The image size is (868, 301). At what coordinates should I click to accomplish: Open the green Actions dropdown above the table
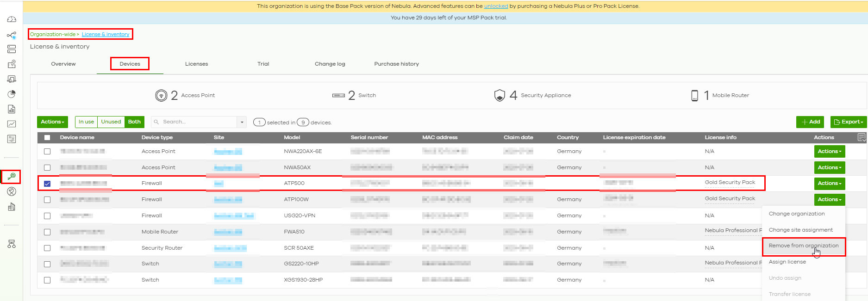pyautogui.click(x=52, y=122)
